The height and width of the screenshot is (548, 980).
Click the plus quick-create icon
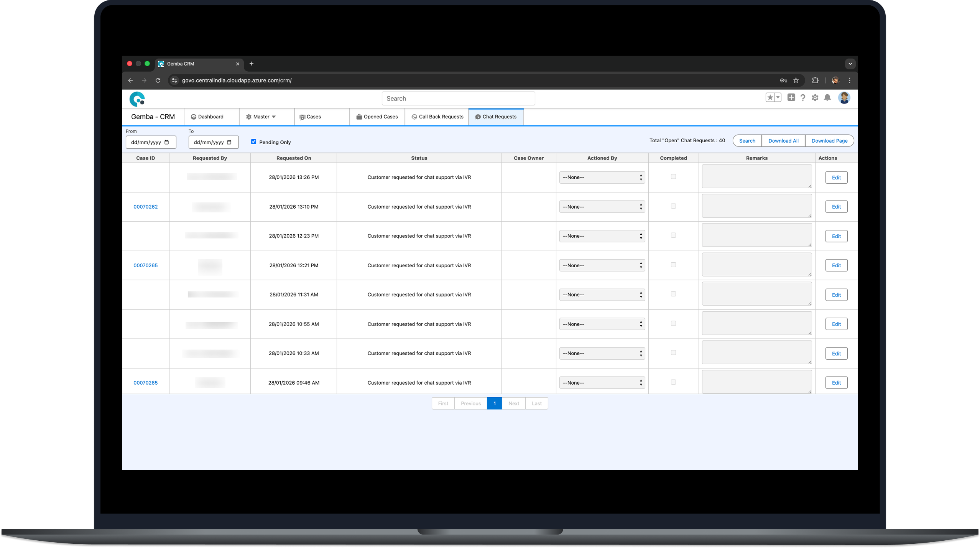coord(791,97)
